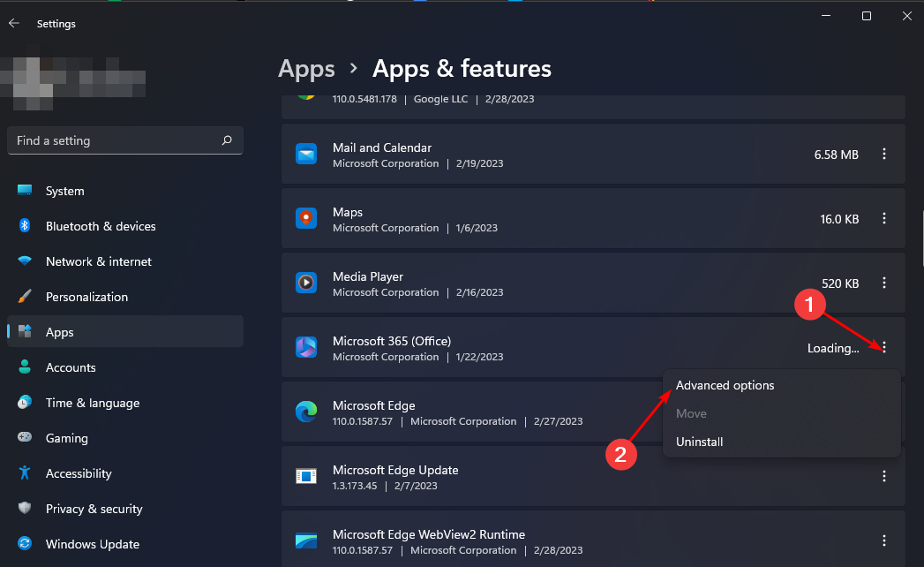The image size is (924, 567).
Task: Click the Media Player app icon
Action: pyautogui.click(x=306, y=283)
